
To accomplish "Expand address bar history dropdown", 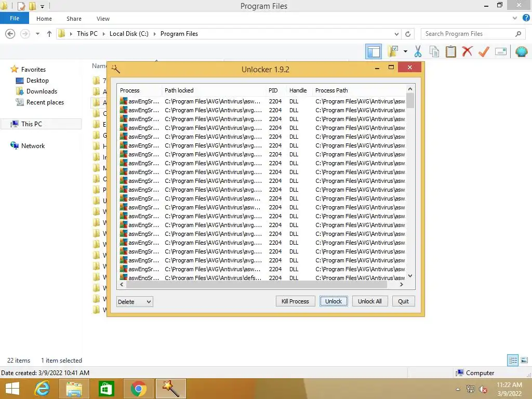I will point(396,34).
